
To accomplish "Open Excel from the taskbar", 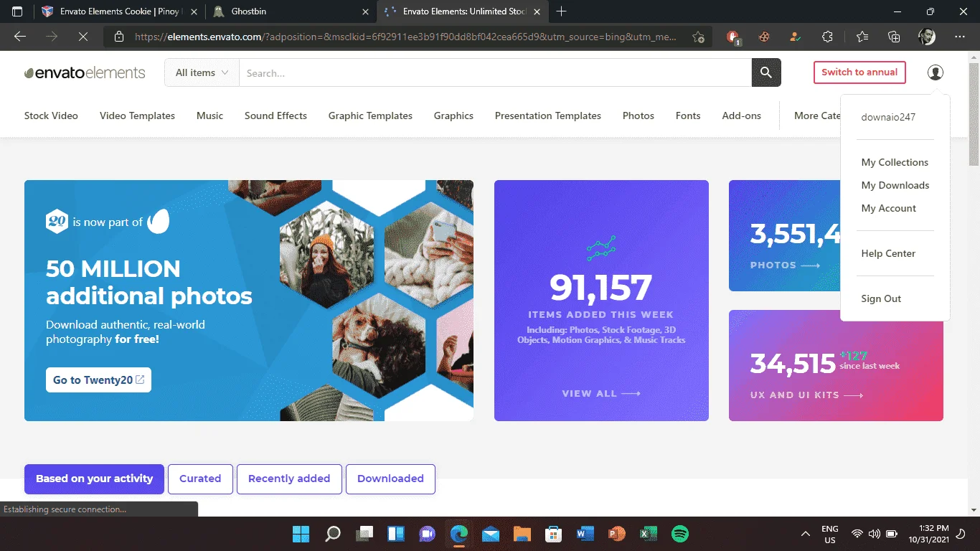I will click(x=649, y=534).
